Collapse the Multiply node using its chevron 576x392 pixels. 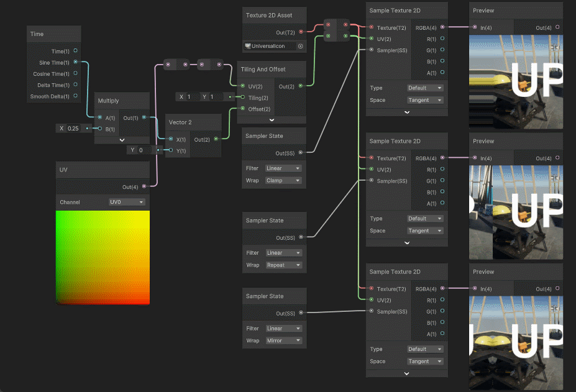coord(122,140)
